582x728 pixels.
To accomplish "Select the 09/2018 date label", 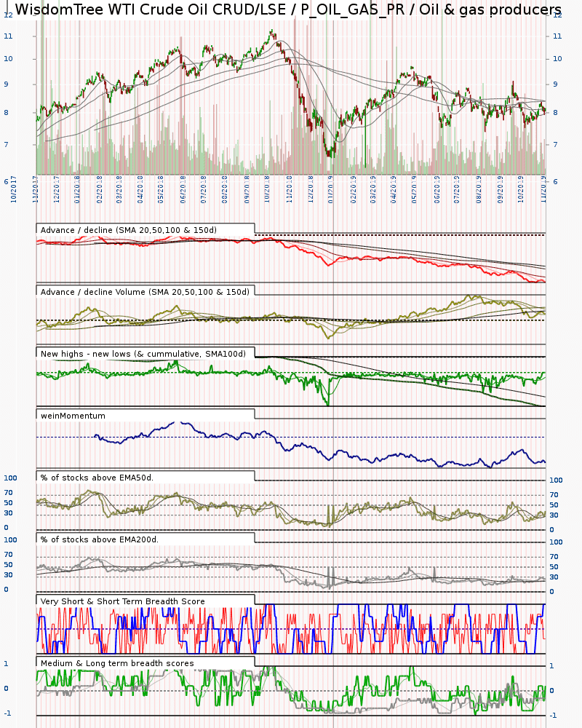I will 247,189.
